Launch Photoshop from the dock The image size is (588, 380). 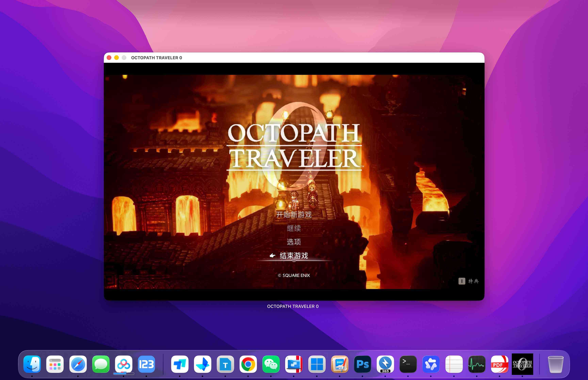pos(362,364)
